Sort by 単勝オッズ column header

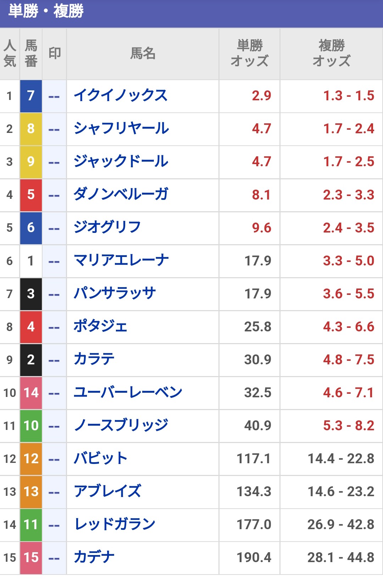pyautogui.click(x=250, y=54)
